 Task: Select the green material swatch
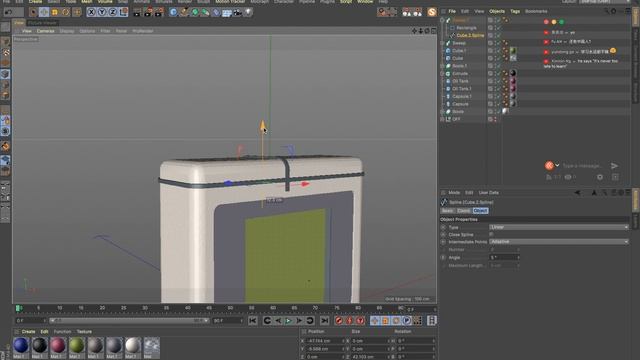[x=77, y=345]
